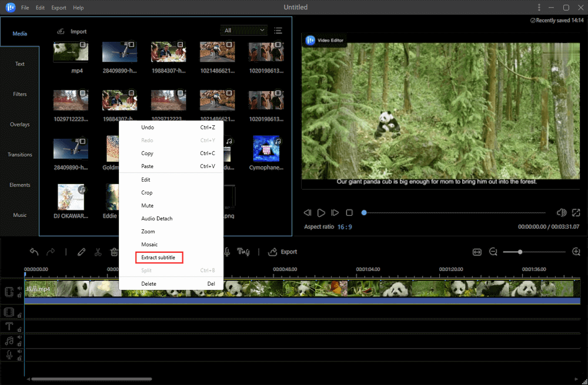The height and width of the screenshot is (385, 588).
Task: Click the preview playback progress bar
Action: (447, 213)
